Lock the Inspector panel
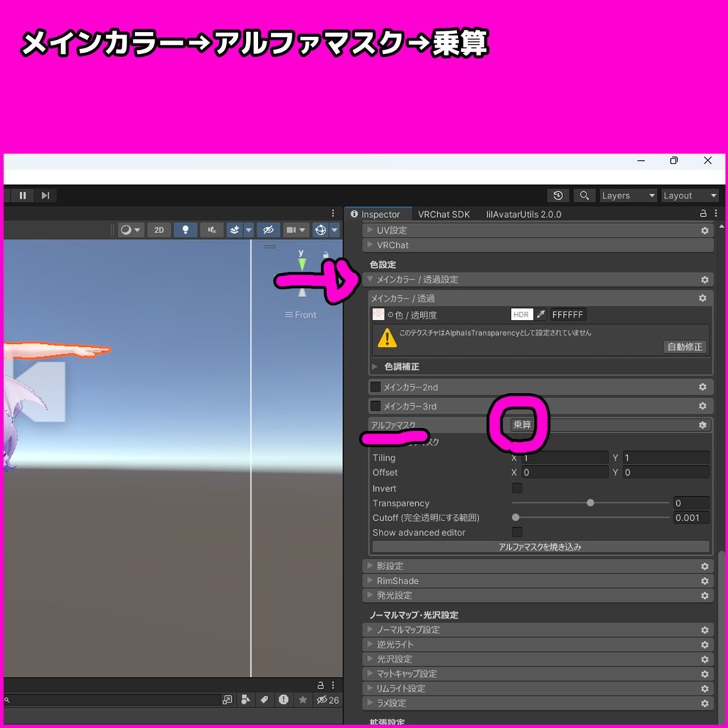 coord(703,213)
